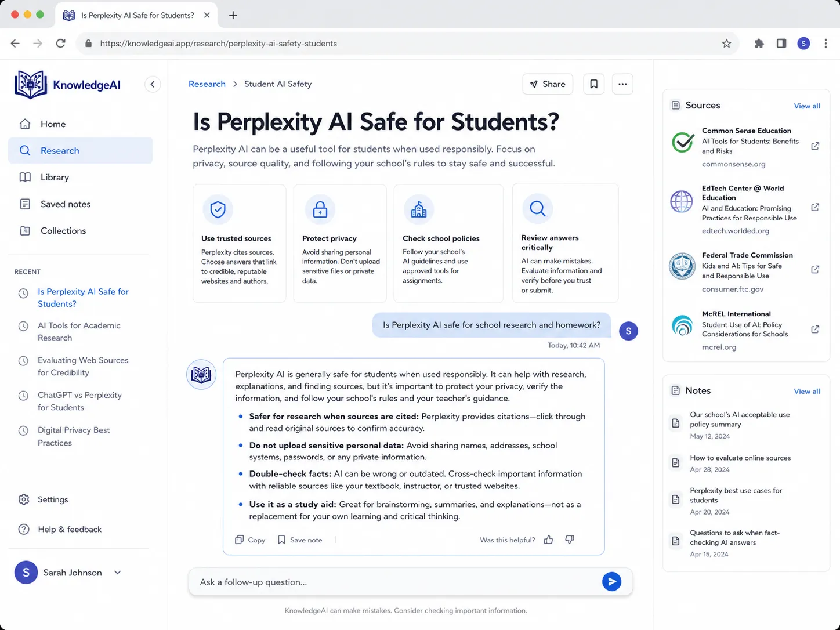Click the user avatar S next to the question

tap(628, 331)
